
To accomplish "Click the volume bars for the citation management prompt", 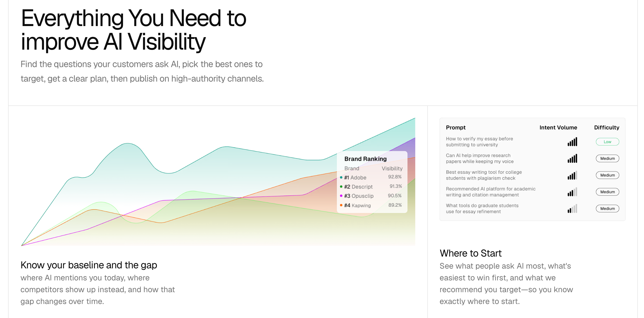I will coord(572,192).
